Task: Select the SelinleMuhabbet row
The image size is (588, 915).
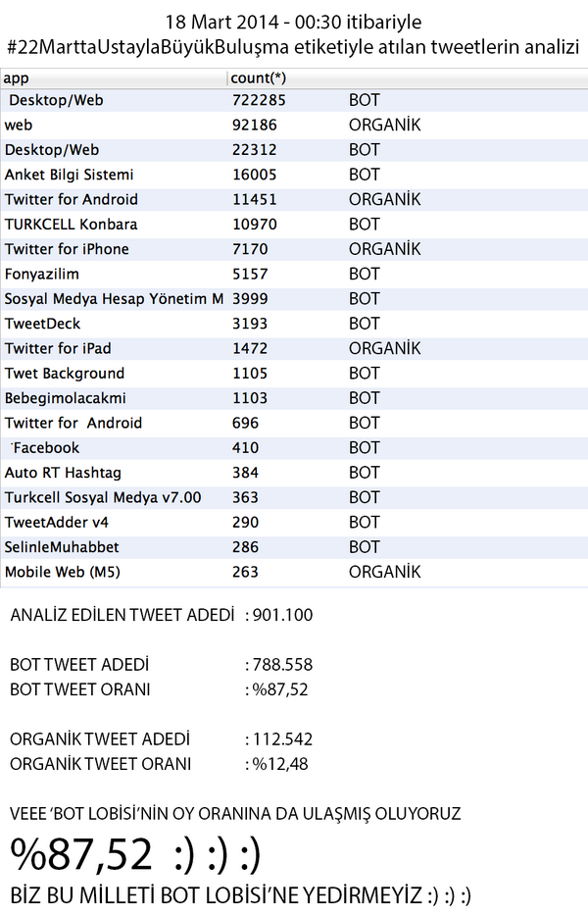Action: [x=294, y=547]
